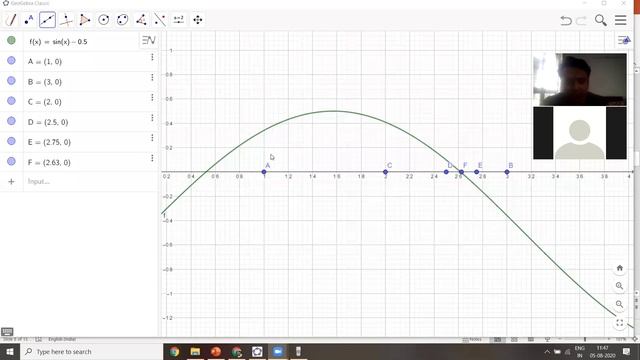Select the Circle with Center tool
The image size is (640, 360).
104,20
